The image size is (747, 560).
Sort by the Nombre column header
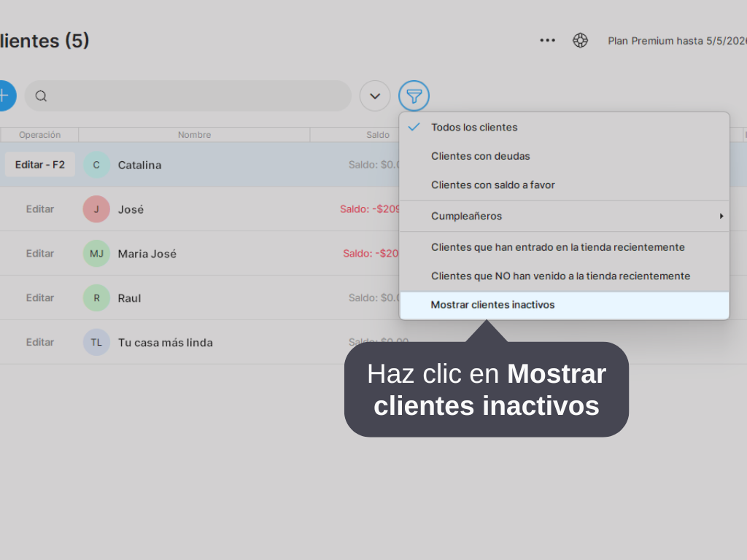(194, 135)
